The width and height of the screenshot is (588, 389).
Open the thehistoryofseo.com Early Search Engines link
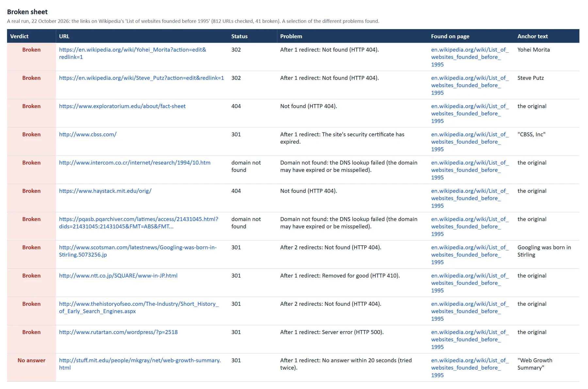click(139, 308)
